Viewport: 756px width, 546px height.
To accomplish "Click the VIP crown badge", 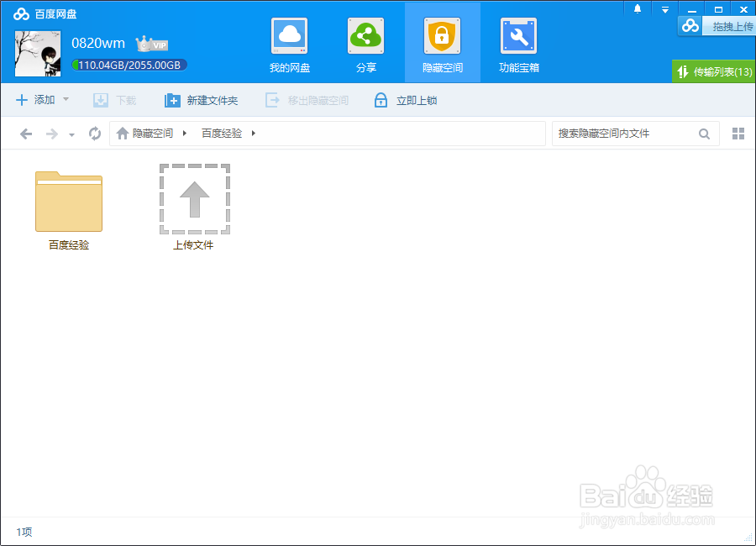I will pyautogui.click(x=151, y=44).
